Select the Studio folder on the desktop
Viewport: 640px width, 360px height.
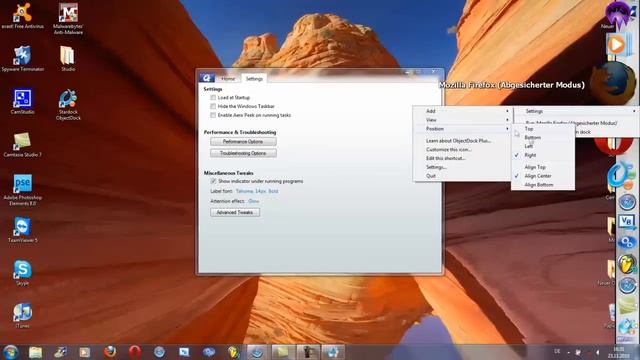click(x=68, y=58)
